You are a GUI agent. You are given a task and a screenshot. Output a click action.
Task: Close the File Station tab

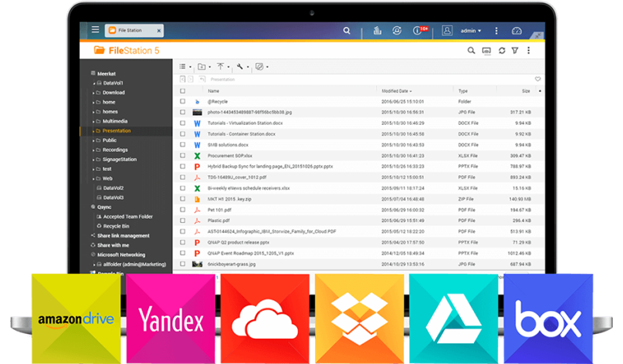(x=159, y=31)
